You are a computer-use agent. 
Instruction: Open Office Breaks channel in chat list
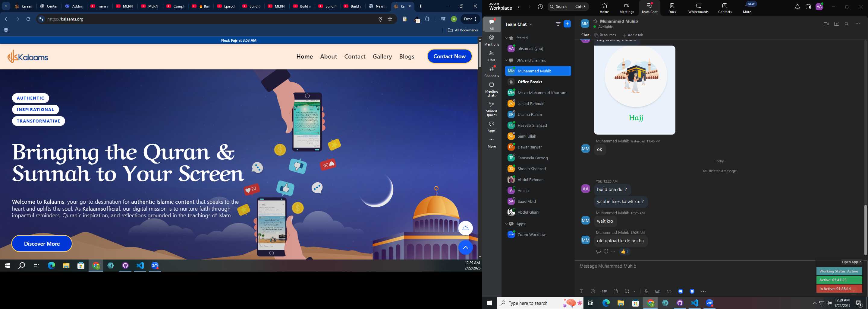[x=538, y=82]
